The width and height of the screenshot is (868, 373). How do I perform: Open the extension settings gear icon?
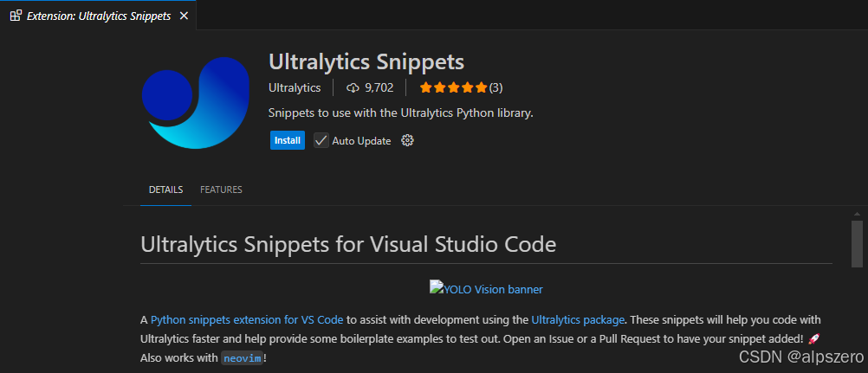pos(407,140)
